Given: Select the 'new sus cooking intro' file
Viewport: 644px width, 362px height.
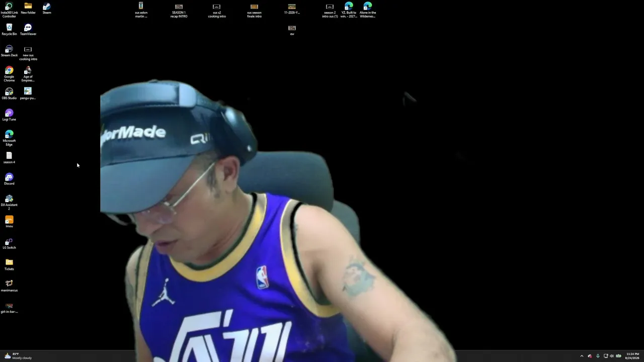Looking at the screenshot, I should [28, 53].
